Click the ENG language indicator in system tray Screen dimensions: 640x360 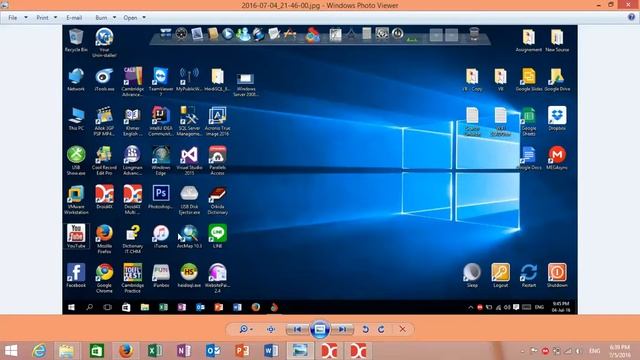595,351
